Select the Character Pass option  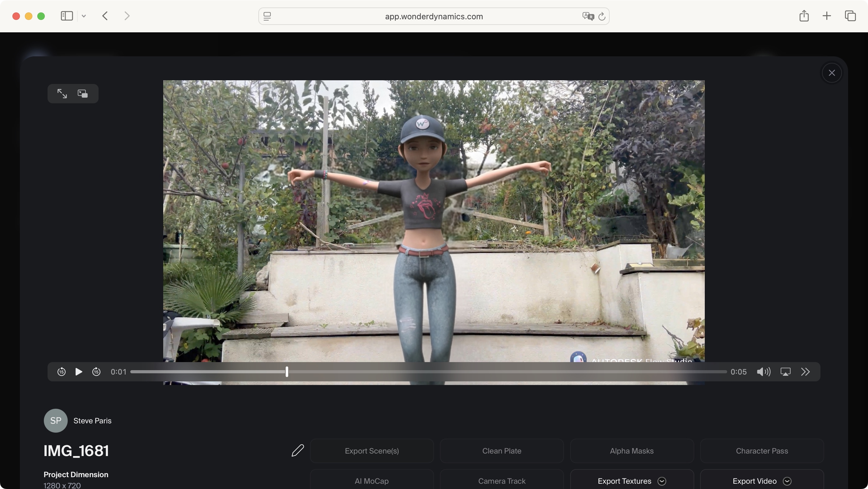(x=762, y=451)
